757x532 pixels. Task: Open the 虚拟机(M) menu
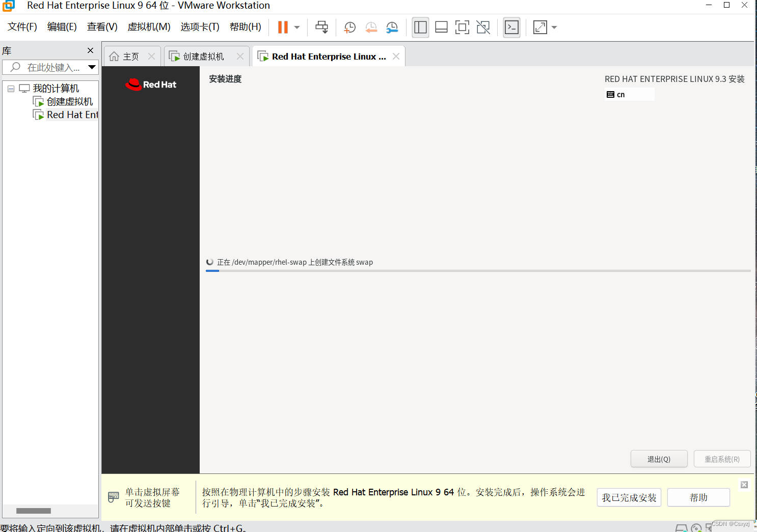tap(149, 27)
